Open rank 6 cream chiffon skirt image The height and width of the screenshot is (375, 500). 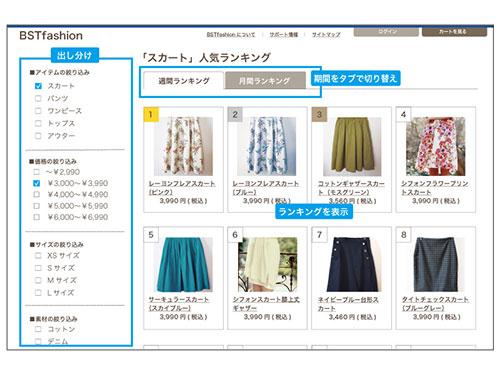[268, 264]
